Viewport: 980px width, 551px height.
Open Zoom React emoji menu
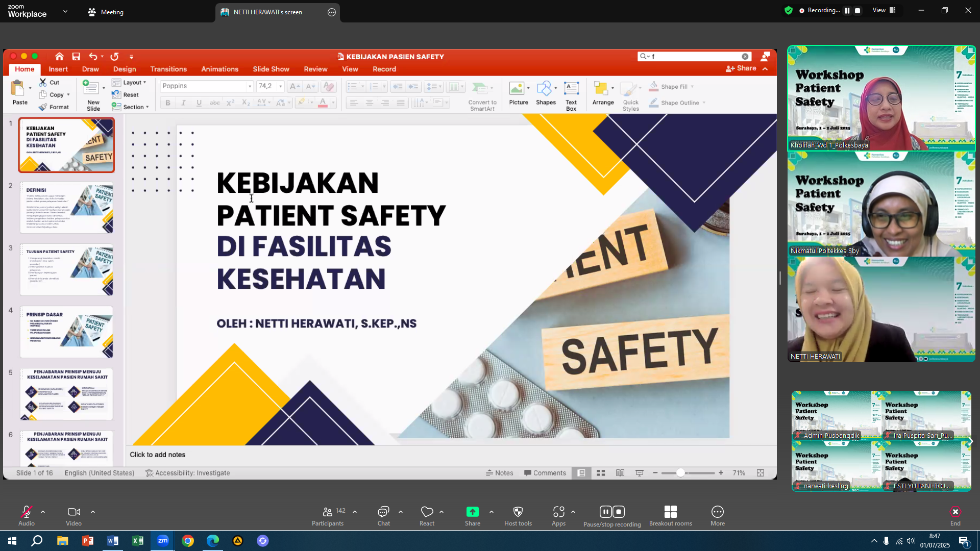click(427, 516)
